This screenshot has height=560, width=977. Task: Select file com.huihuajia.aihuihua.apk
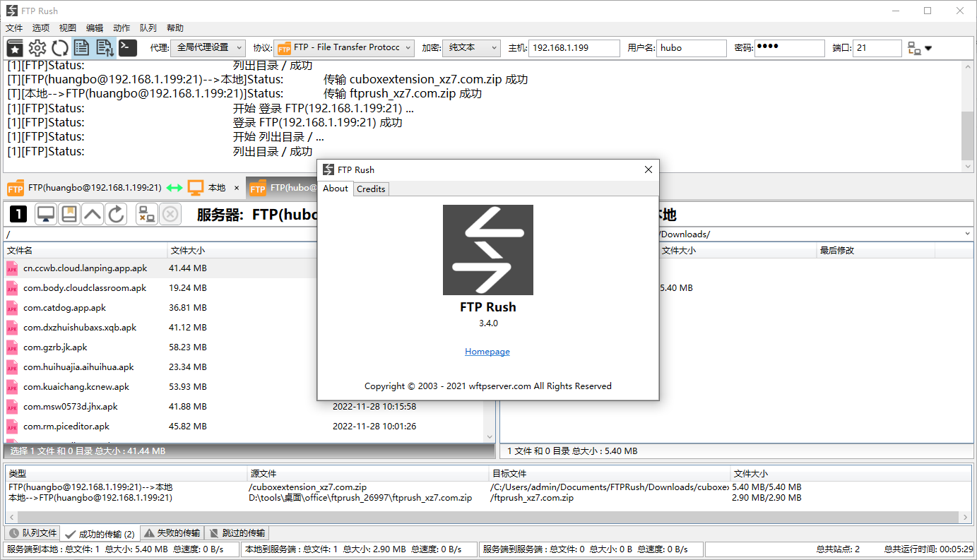click(78, 367)
